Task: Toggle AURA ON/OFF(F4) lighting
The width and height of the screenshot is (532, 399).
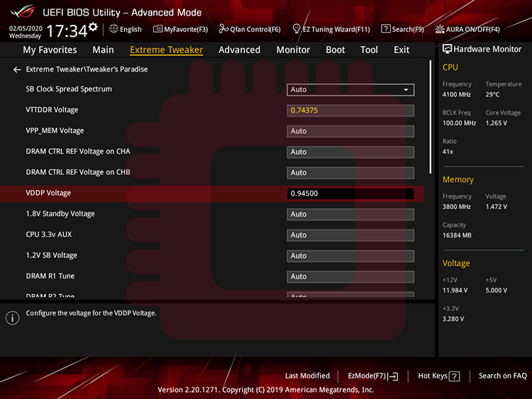Action: 467,29
